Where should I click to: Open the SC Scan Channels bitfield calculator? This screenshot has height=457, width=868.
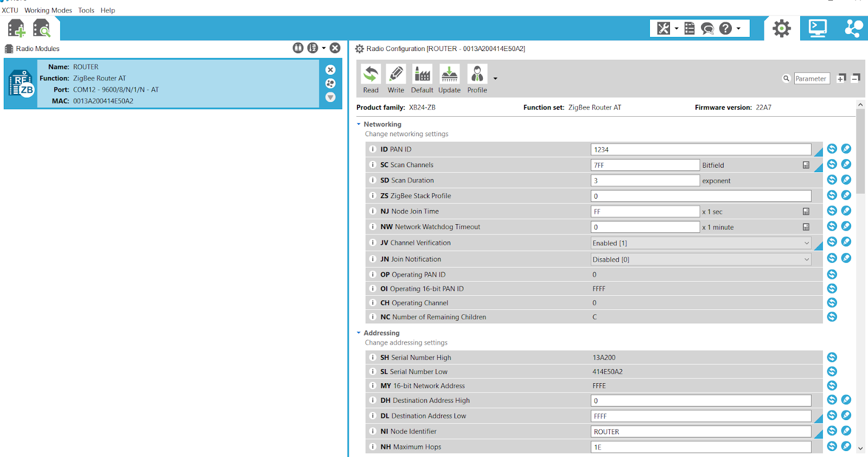806,165
